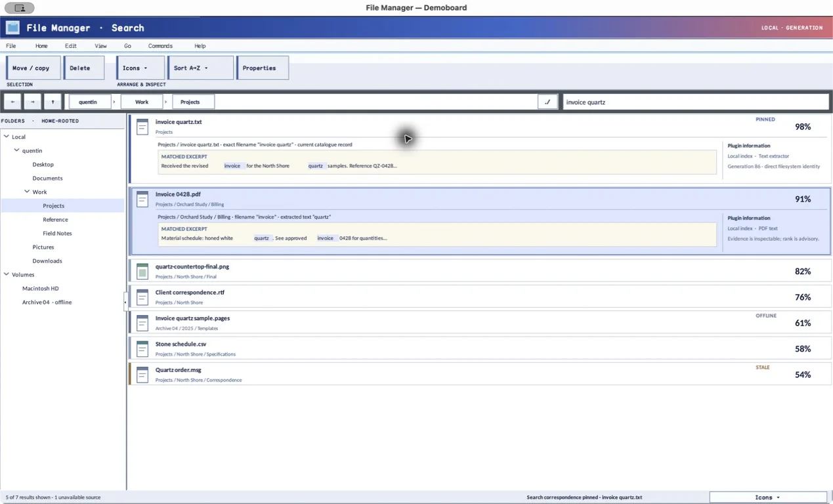Collapse the Local tree node
The height and width of the screenshot is (504, 833).
(x=7, y=136)
